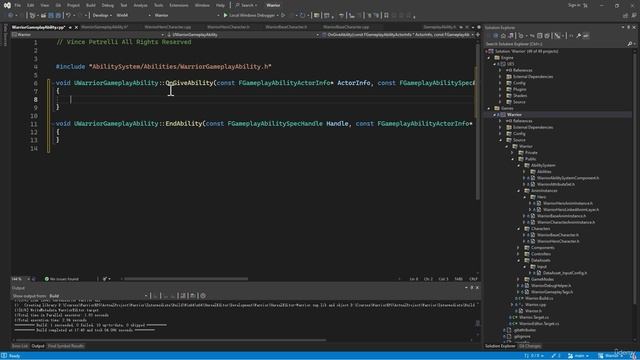The image size is (640, 360).
Task: Click OnGiveAbility function name in code
Action: (189, 83)
